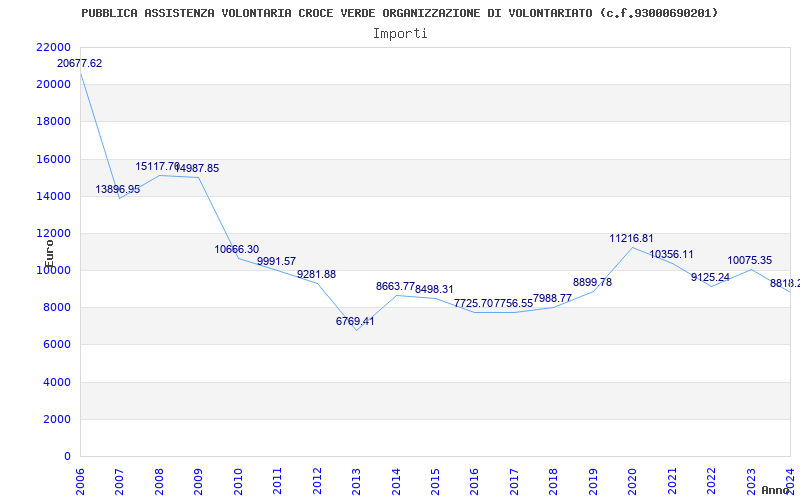Click the 18000 value on the Euro axis
This screenshot has width=800, height=500.
click(54, 121)
